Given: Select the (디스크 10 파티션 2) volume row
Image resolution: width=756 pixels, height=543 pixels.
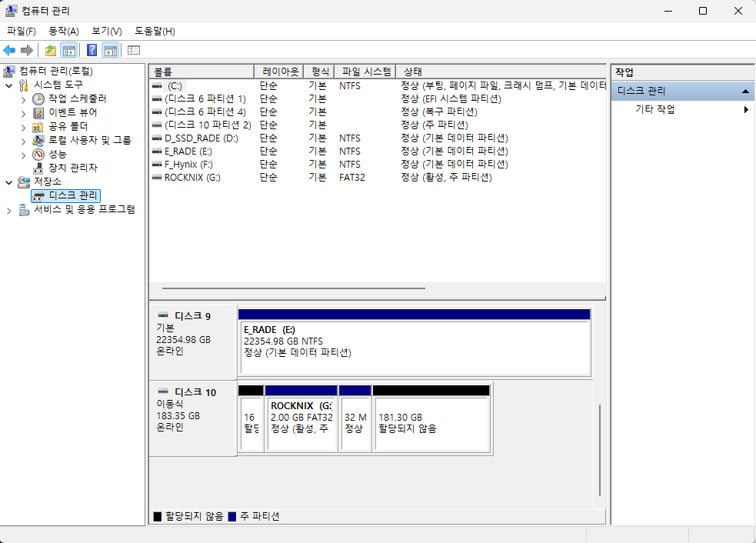Looking at the screenshot, I should [x=378, y=125].
